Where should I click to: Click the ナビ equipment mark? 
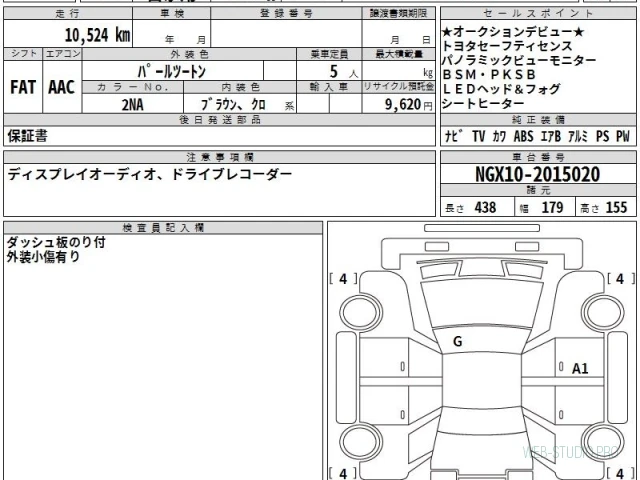(x=453, y=136)
